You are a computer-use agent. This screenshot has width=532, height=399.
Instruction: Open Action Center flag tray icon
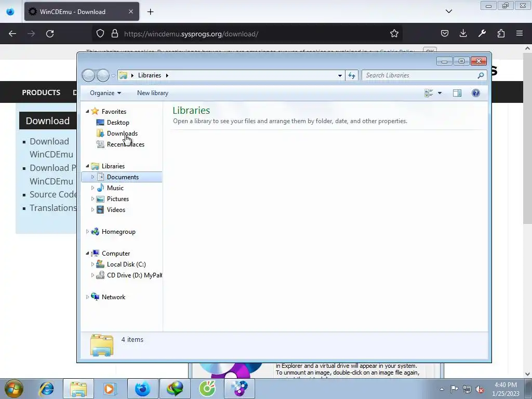[x=454, y=389]
